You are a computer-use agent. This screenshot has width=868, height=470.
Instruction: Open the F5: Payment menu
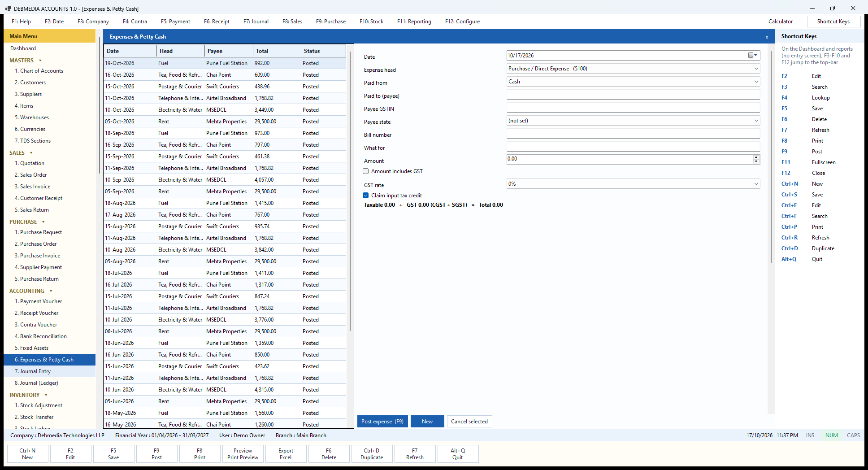[x=175, y=22]
